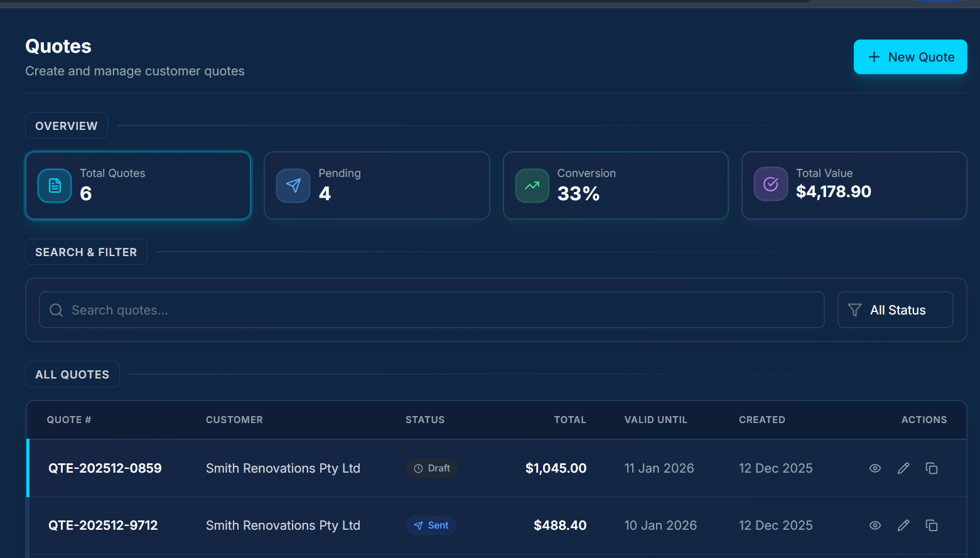The image size is (980, 558).
Task: Open the edit pencil icon for QTE-202512-0859
Action: [x=903, y=468]
